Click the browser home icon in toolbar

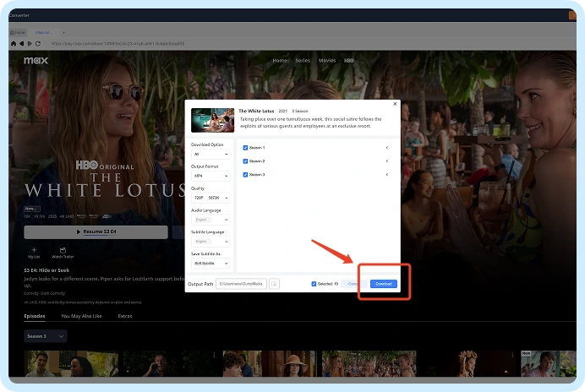(x=14, y=44)
